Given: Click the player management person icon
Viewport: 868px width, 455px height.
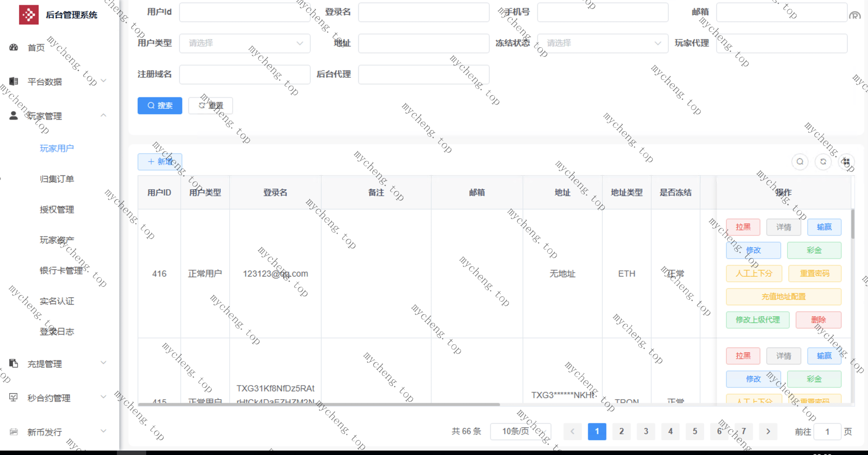Looking at the screenshot, I should pyautogui.click(x=14, y=116).
